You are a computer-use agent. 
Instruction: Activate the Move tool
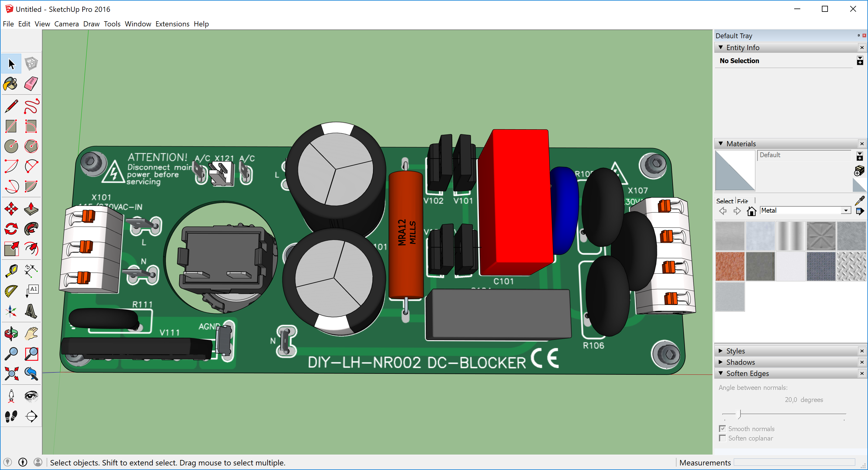pos(11,209)
